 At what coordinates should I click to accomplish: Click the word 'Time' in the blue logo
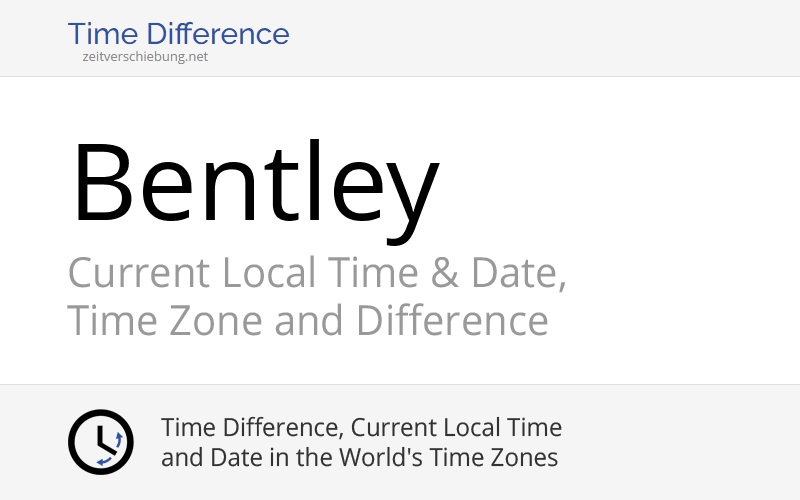(x=103, y=34)
